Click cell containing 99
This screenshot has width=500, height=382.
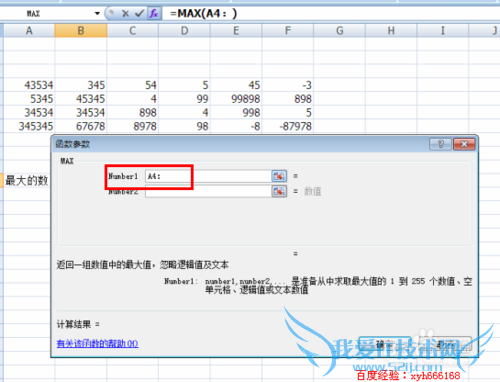pyautogui.click(x=184, y=99)
